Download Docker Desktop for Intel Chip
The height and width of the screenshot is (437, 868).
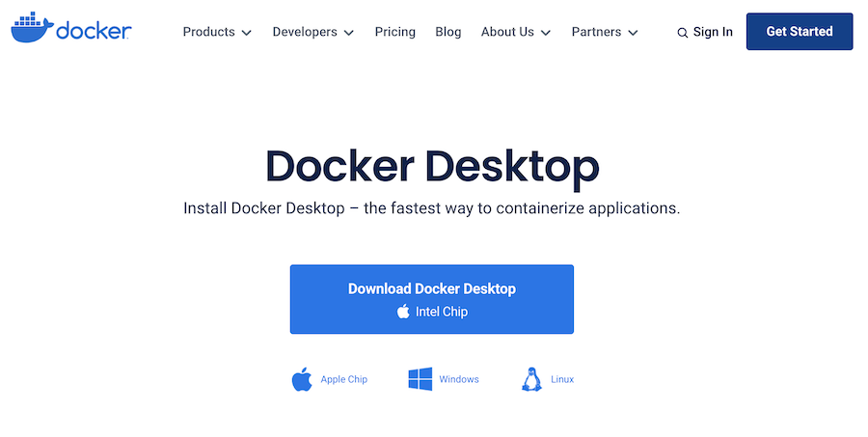point(432,299)
